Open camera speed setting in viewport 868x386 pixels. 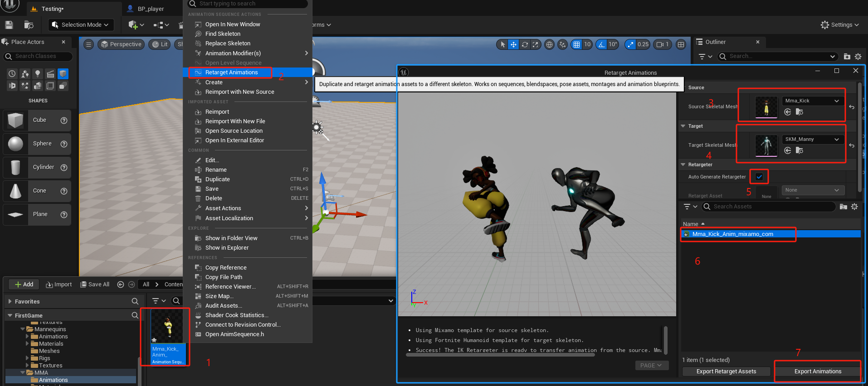point(663,44)
